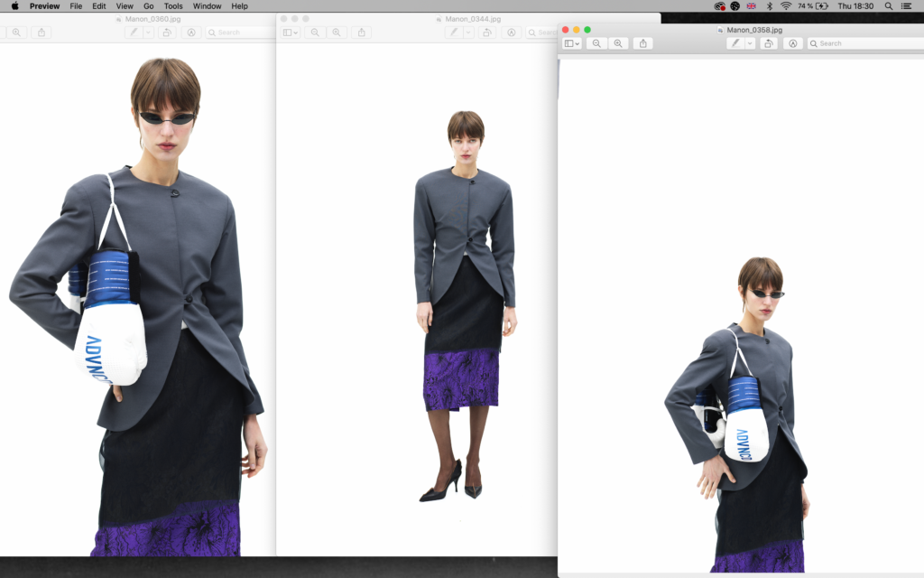Click the Share button in the Manon_0360.jpg window
This screenshot has width=924, height=578.
tap(42, 33)
